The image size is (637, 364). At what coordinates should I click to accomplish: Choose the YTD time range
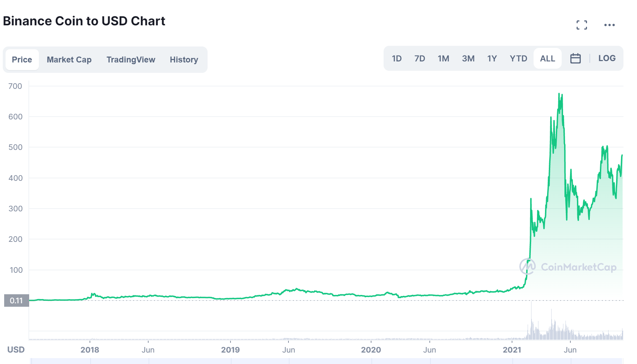(518, 58)
